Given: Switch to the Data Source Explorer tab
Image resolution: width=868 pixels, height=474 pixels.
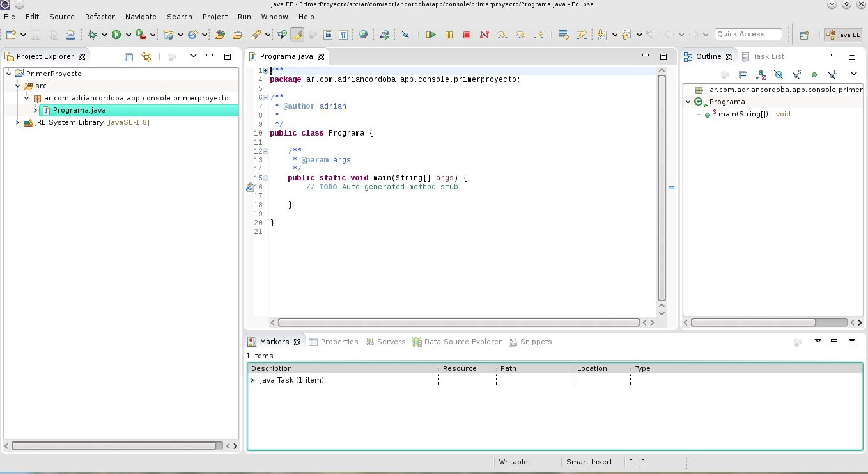Looking at the screenshot, I should tap(457, 342).
